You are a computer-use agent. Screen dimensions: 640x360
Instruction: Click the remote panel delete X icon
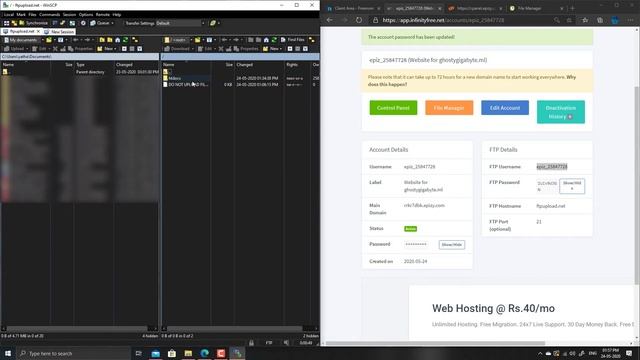click(x=221, y=49)
